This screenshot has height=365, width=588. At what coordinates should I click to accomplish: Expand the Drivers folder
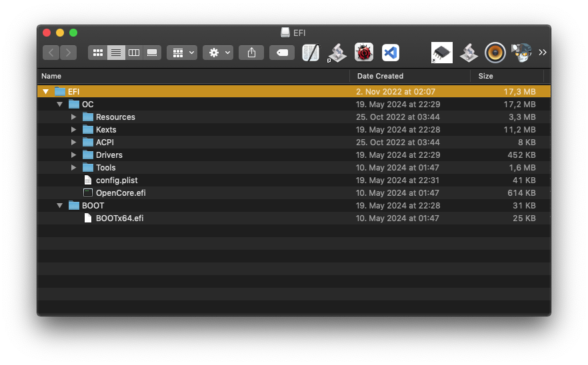point(73,155)
